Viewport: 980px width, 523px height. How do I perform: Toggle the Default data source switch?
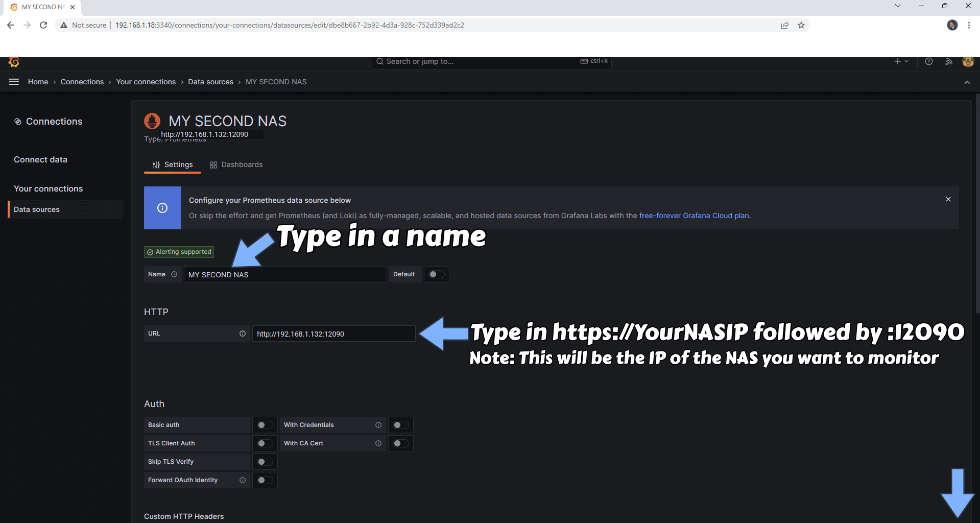(437, 274)
